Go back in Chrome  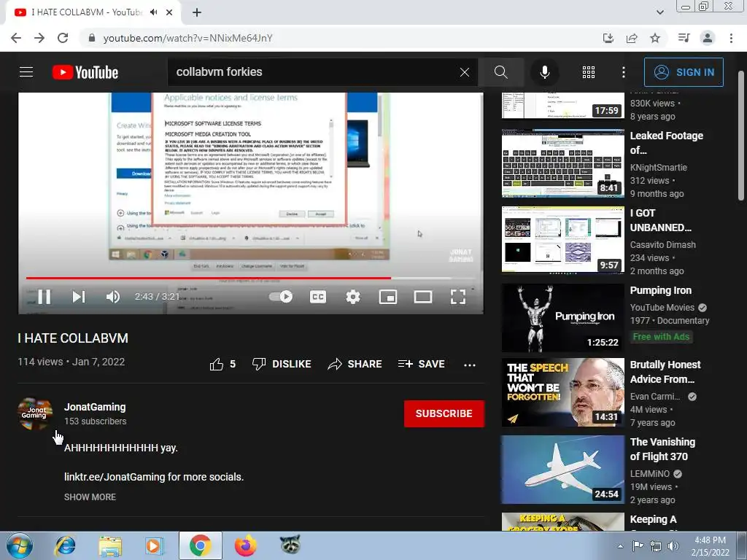(16, 38)
